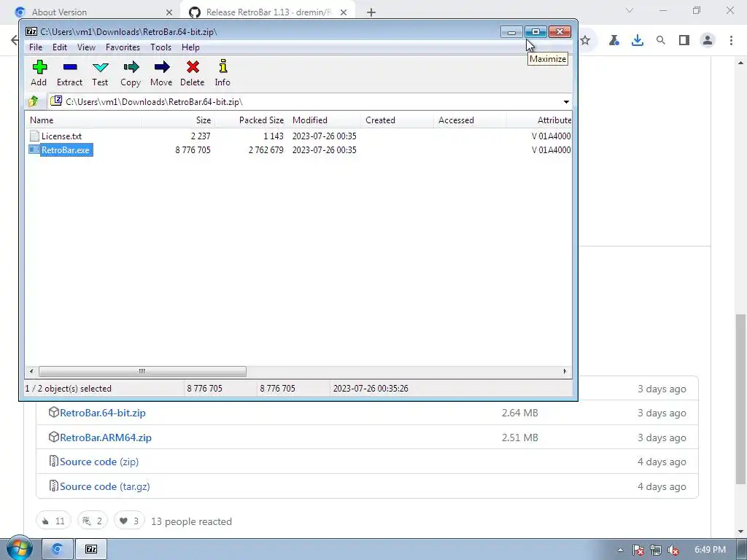Viewport: 747px width, 560px height.
Task: Click the Copy toolbar icon
Action: pos(131,73)
